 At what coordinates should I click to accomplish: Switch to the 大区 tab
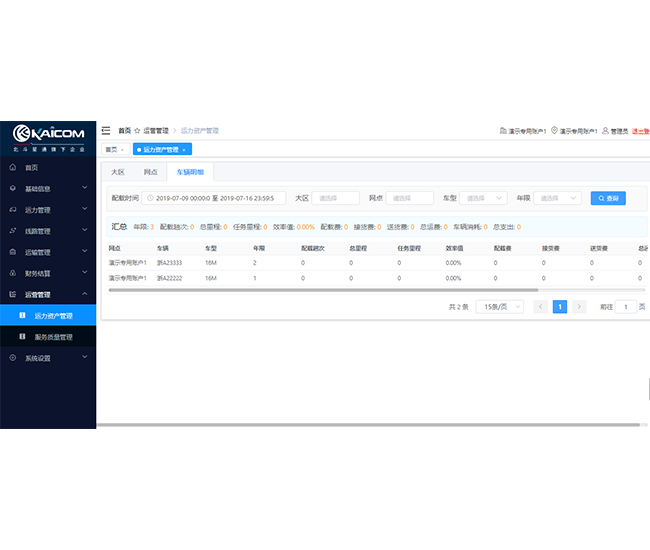118,172
